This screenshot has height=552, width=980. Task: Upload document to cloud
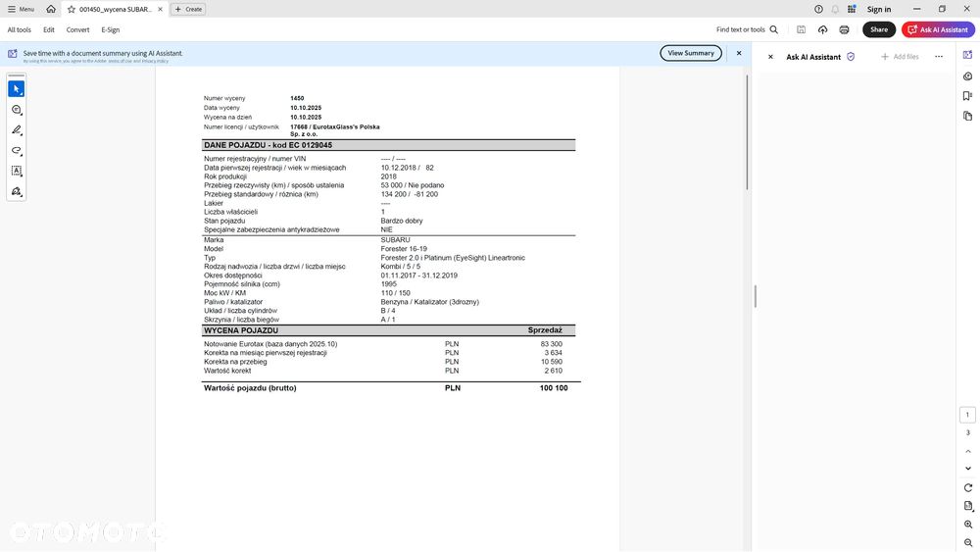(822, 29)
